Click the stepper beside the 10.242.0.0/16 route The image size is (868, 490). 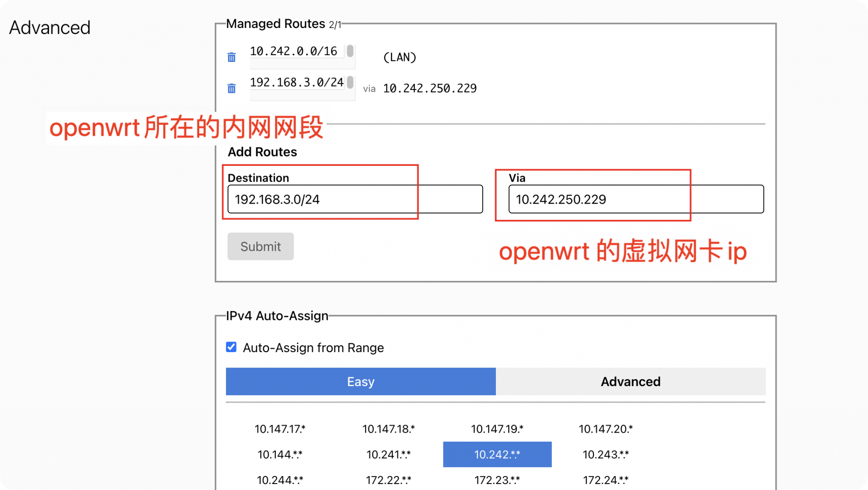click(x=350, y=51)
